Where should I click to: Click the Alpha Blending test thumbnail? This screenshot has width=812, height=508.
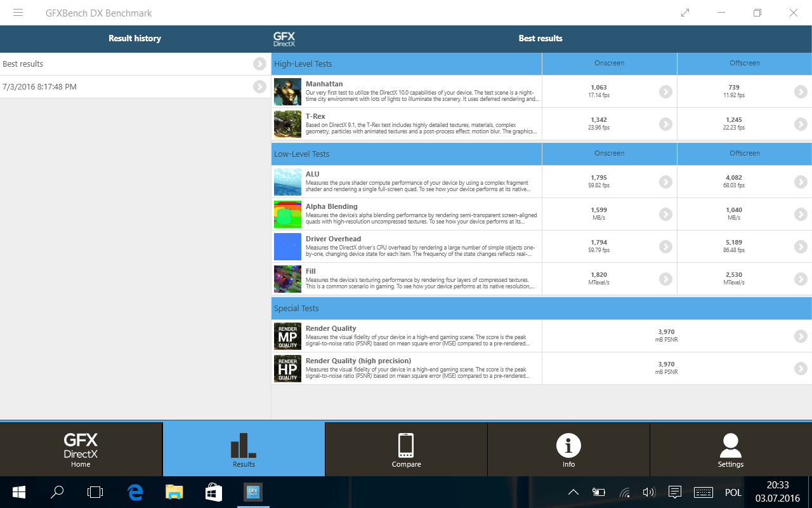(287, 214)
